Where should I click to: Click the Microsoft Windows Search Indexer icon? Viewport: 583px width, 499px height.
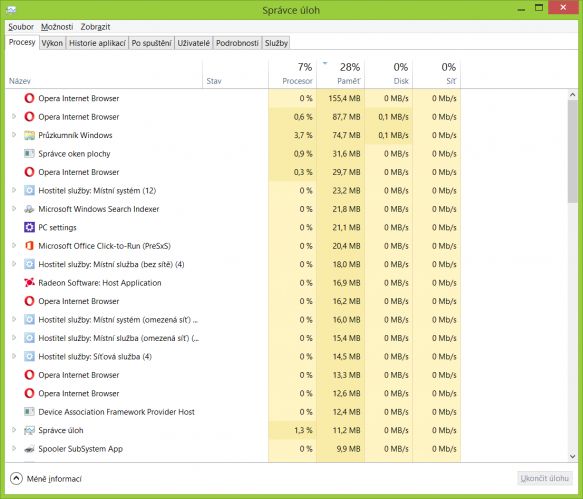point(29,209)
